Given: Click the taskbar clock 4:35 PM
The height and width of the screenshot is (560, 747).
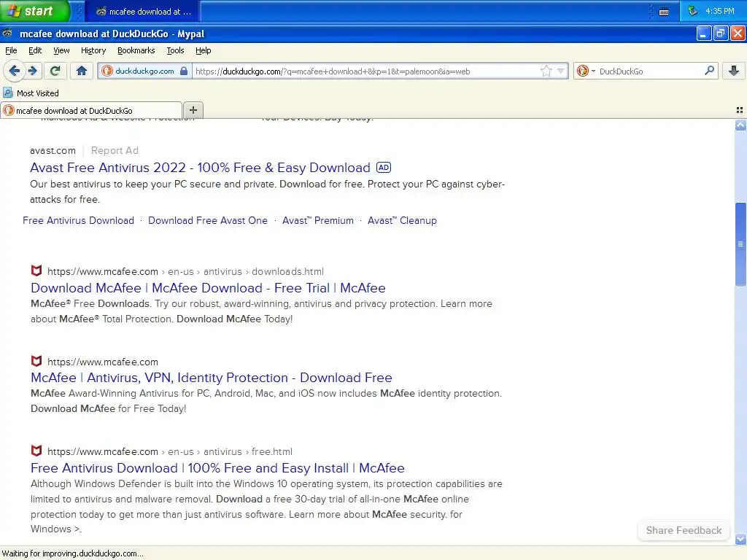Looking at the screenshot, I should click(720, 11).
